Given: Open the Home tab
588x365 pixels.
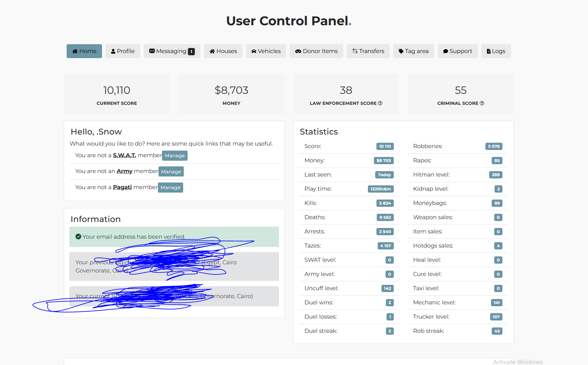Looking at the screenshot, I should tap(84, 51).
